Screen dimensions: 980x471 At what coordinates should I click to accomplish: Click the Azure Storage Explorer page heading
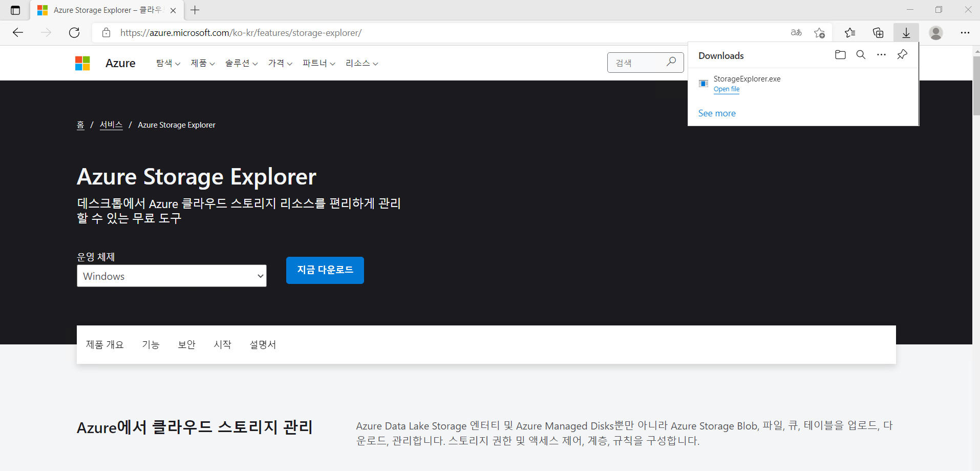point(197,177)
